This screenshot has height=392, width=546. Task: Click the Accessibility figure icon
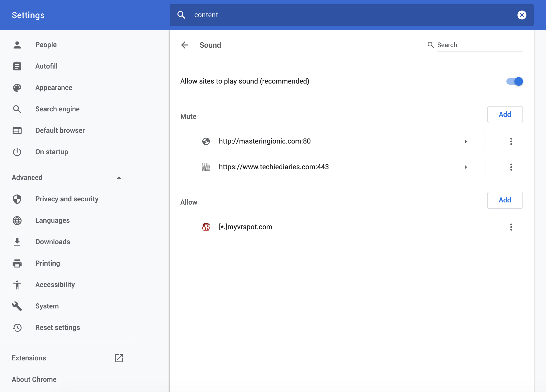click(17, 285)
